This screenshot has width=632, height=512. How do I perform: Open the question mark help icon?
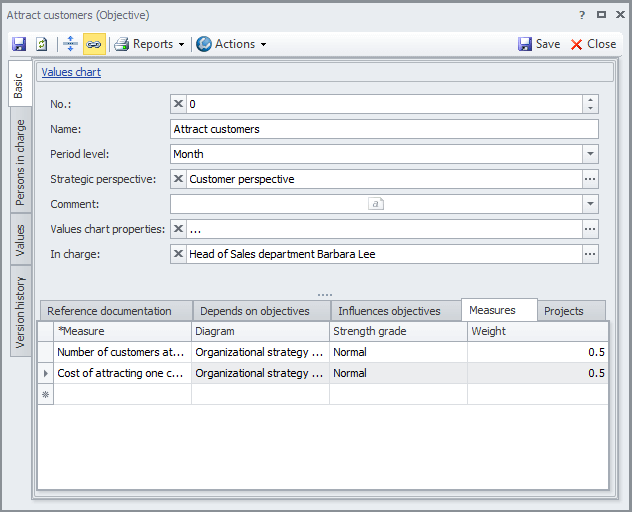pyautogui.click(x=582, y=15)
